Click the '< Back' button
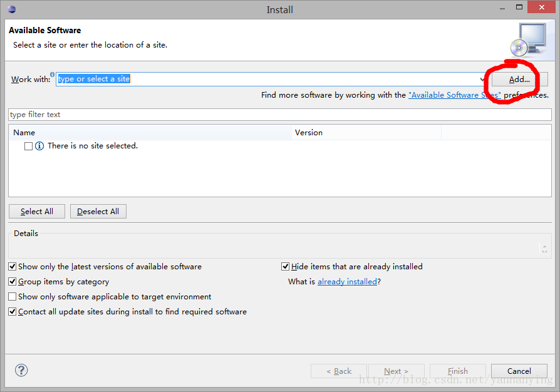The height and width of the screenshot is (392, 560). 339,371
